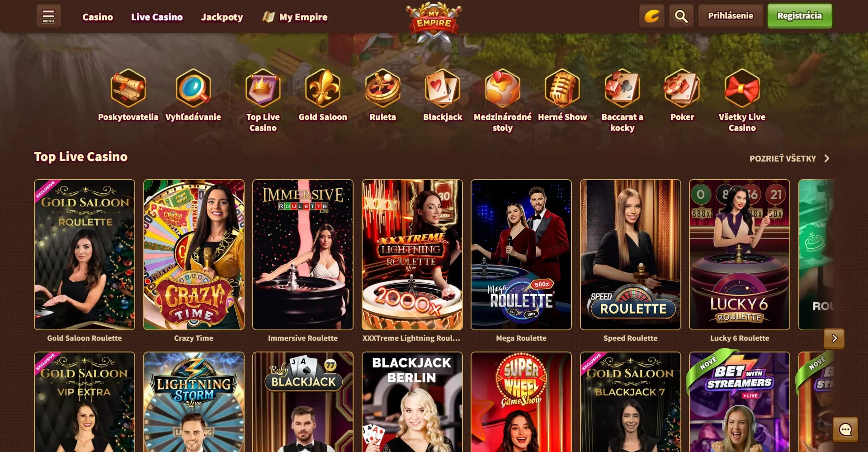Click the Prihlásenie login button
Viewport: 868px width, 452px height.
731,16
